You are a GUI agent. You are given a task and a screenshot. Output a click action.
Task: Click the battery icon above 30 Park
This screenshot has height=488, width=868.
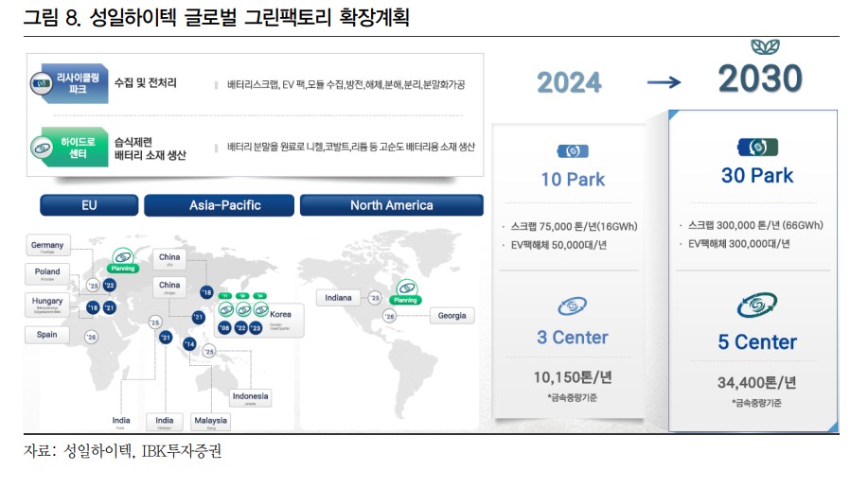click(x=758, y=148)
